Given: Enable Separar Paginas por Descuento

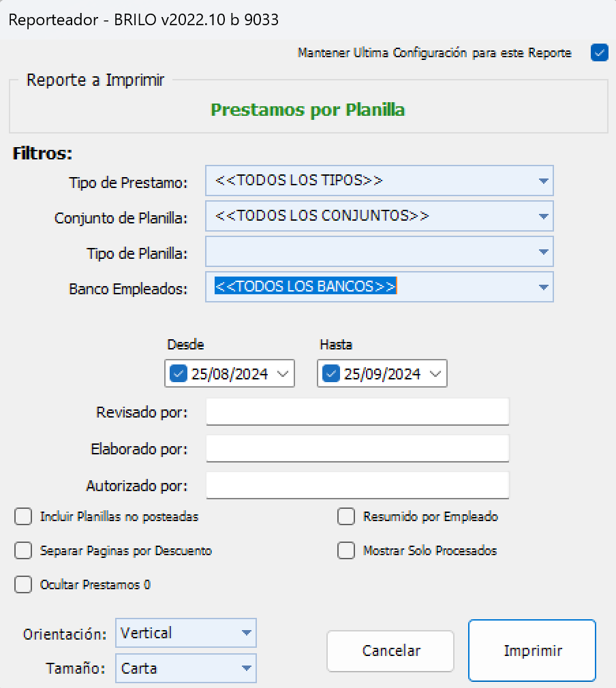Looking at the screenshot, I should [22, 550].
